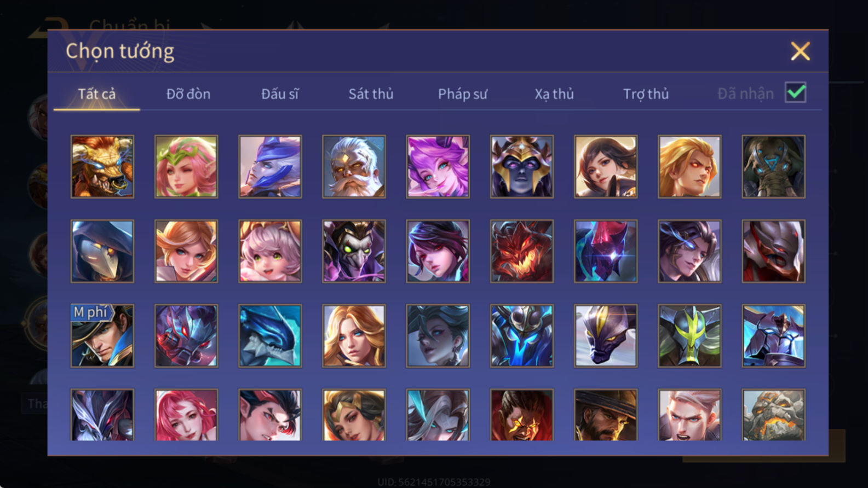The image size is (868, 488).
Task: Pick the purple-haired girl hero portrait
Action: click(438, 166)
